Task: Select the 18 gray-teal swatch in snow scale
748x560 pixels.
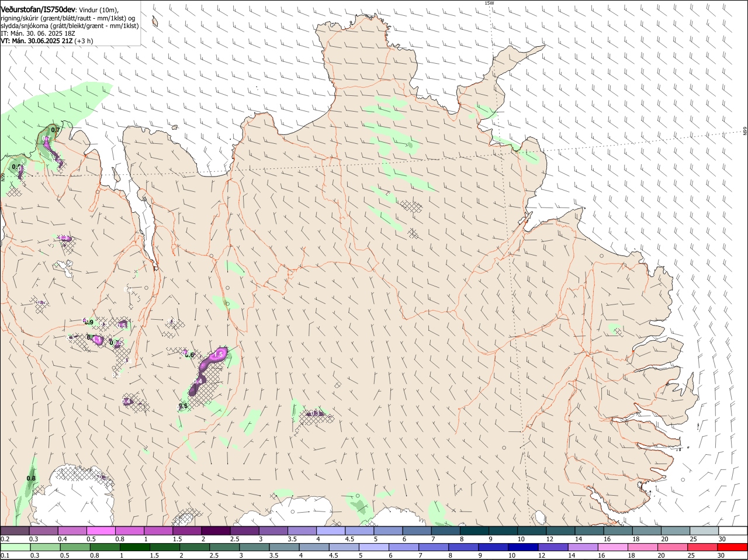Action: coord(647,531)
